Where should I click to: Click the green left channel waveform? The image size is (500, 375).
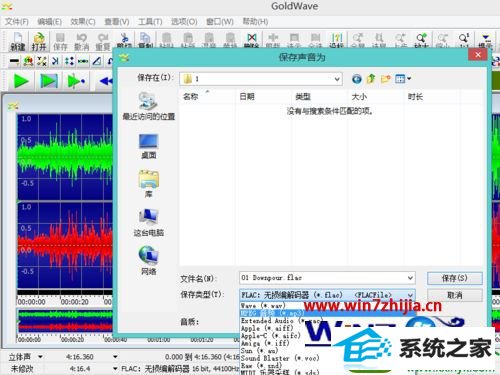[x=65, y=157]
